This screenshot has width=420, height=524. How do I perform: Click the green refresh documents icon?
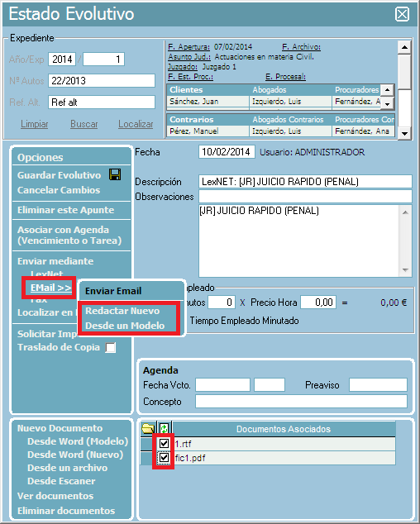(x=164, y=428)
